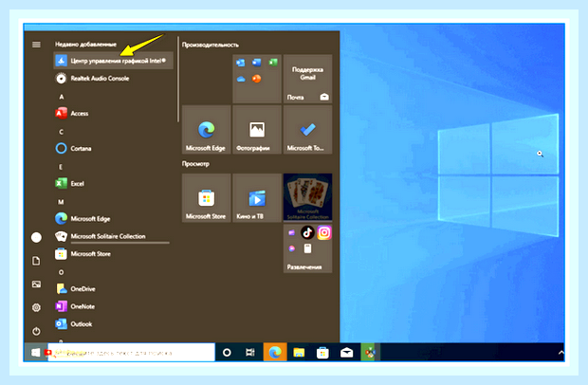This screenshot has width=588, height=385.
Task: Open Settings gear in Start sidebar
Action: [x=36, y=308]
